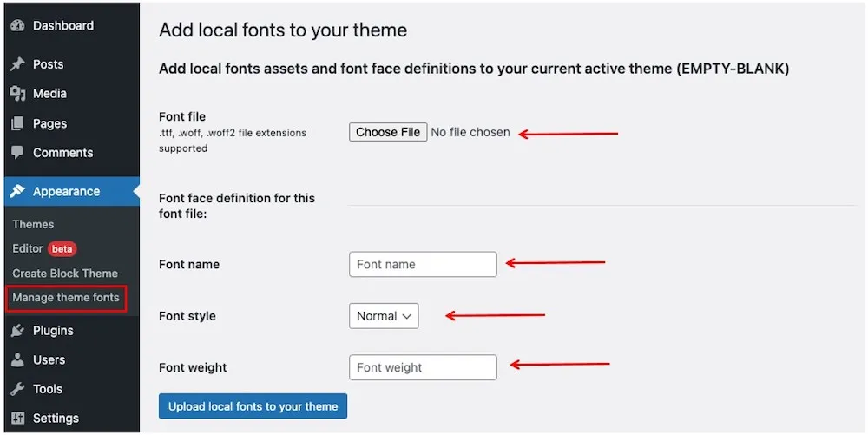This screenshot has width=868, height=435.
Task: Click the Comments speech bubble icon
Action: [x=17, y=153]
